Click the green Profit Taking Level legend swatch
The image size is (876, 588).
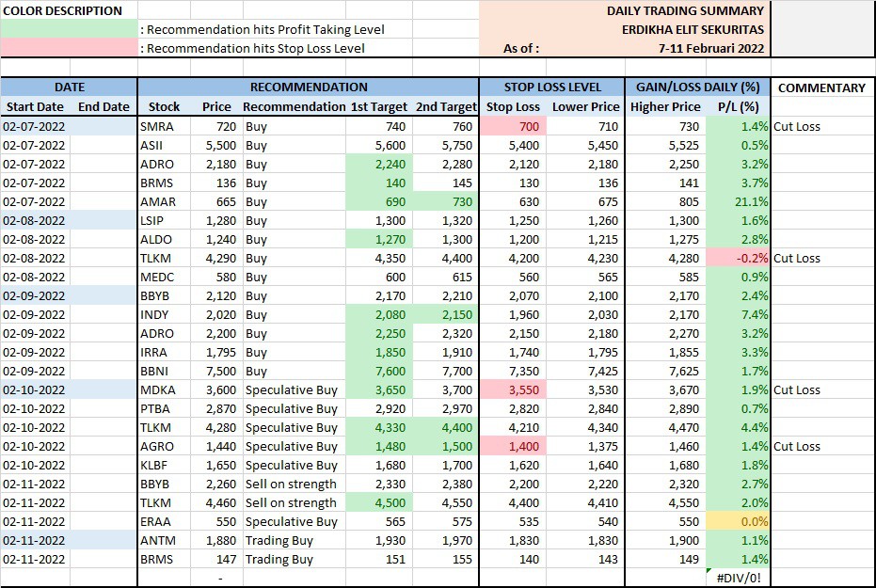69,29
